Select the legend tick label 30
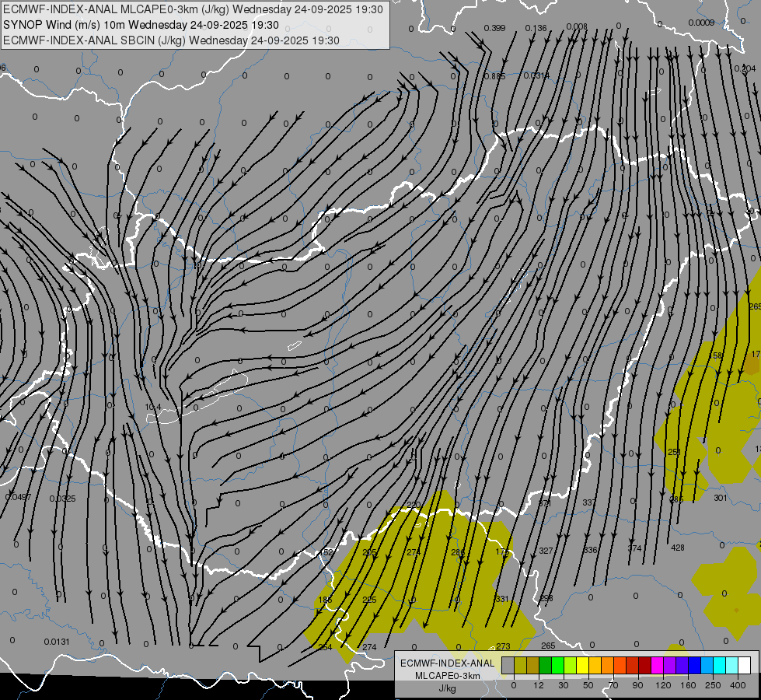The width and height of the screenshot is (761, 700). tap(563, 685)
